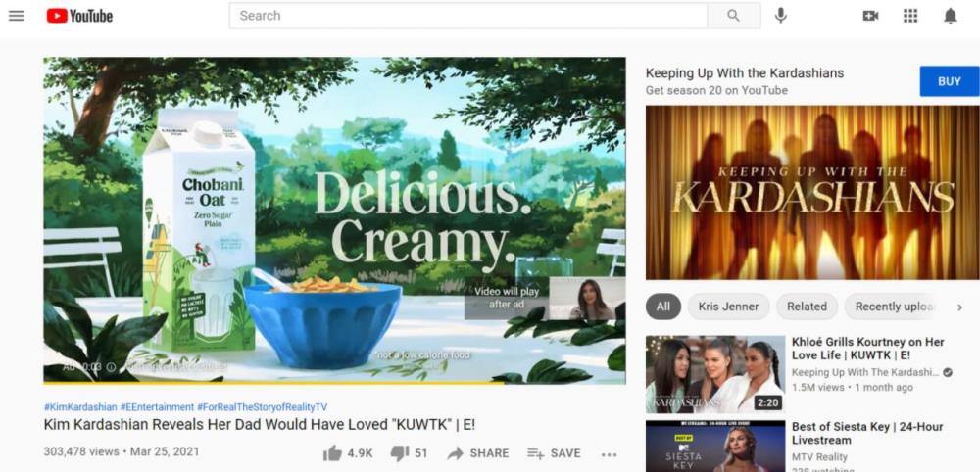Viewport: 980px width, 472px height.
Task: Open MTV Reality channel name
Action: tap(819, 457)
